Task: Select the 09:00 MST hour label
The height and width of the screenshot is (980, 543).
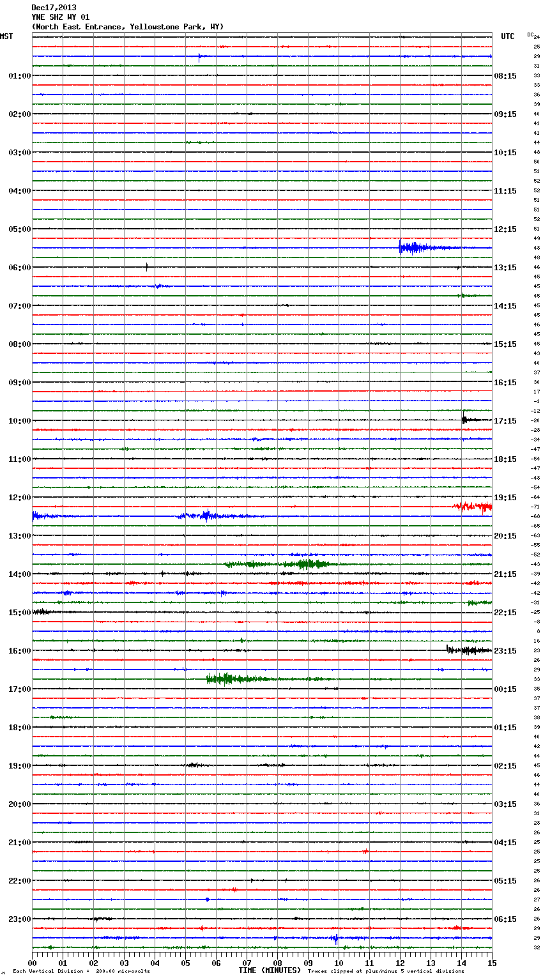Action: tap(19, 383)
